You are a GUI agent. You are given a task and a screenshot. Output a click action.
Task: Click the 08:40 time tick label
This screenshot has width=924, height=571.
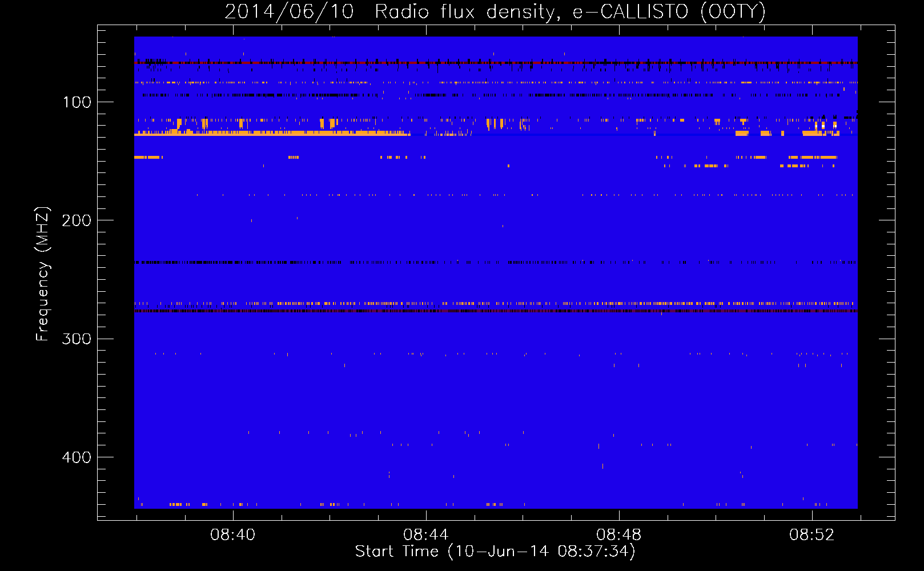pos(233,535)
